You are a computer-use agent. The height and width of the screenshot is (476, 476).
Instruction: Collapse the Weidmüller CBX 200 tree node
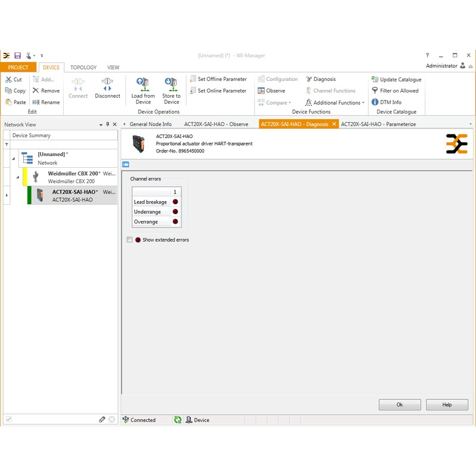click(18, 177)
